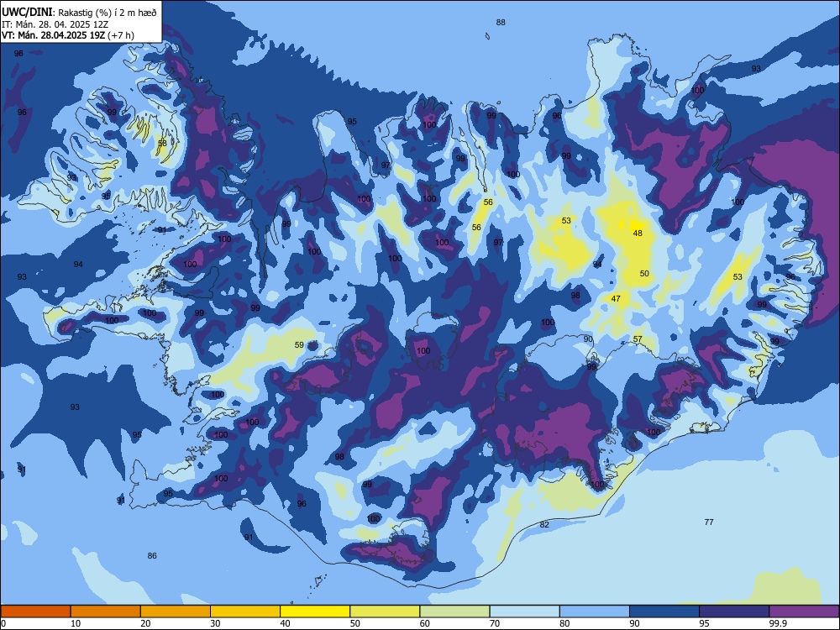
Task: Click the legend tick label '10'
Action: [76, 623]
